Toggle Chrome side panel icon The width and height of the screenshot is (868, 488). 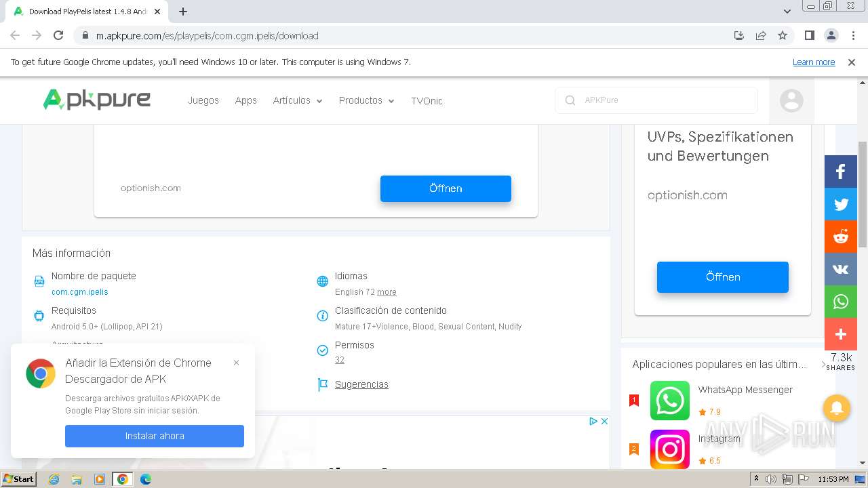point(809,35)
